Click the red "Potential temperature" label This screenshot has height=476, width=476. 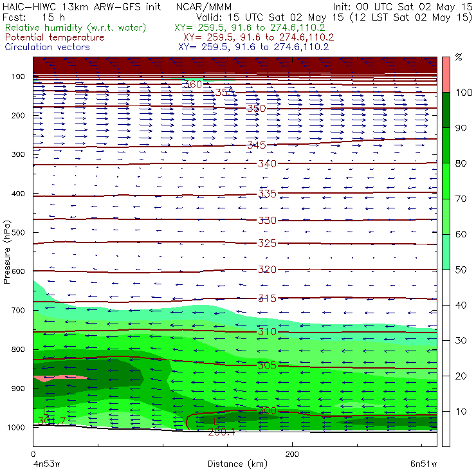[55, 37]
